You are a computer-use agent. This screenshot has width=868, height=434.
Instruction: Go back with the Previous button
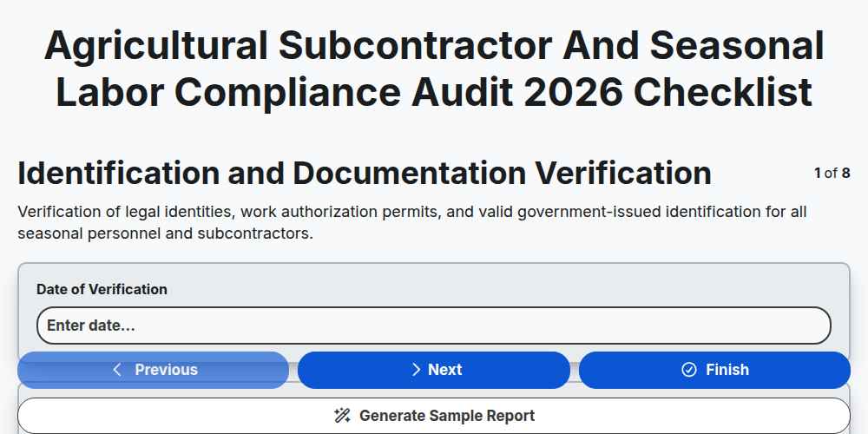(154, 370)
